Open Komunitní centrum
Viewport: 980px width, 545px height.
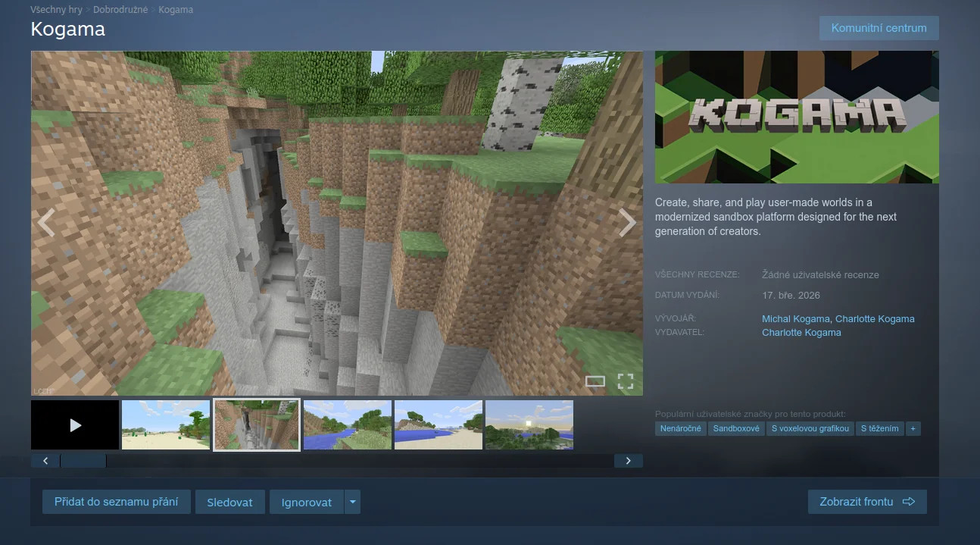(879, 28)
